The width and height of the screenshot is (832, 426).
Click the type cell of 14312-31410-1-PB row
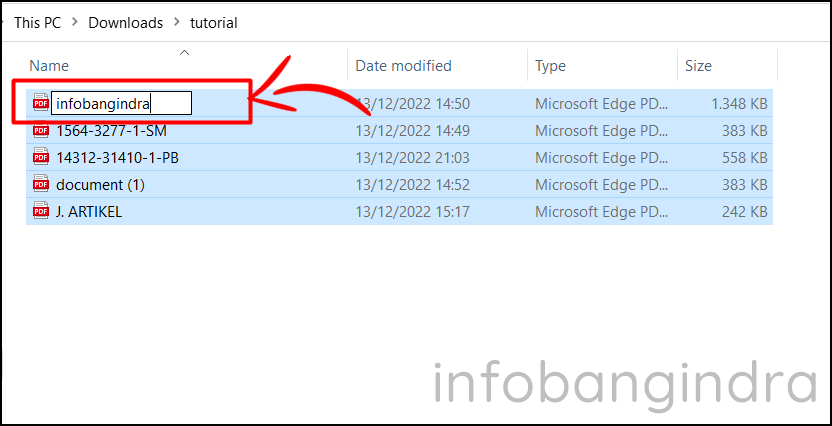[602, 158]
